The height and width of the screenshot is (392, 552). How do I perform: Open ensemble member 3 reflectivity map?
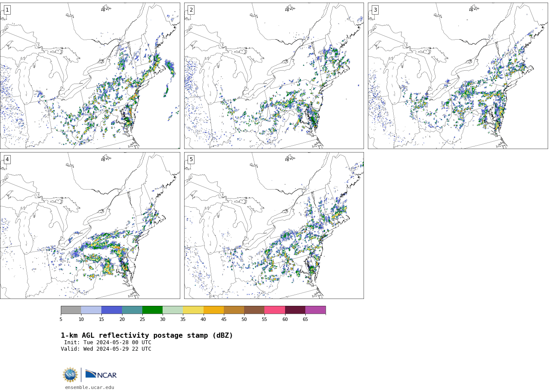click(x=458, y=76)
